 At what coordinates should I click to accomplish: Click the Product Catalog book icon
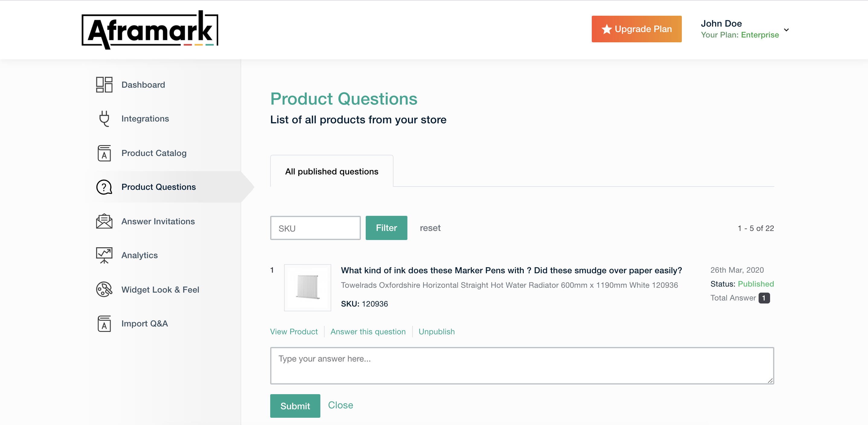tap(104, 153)
